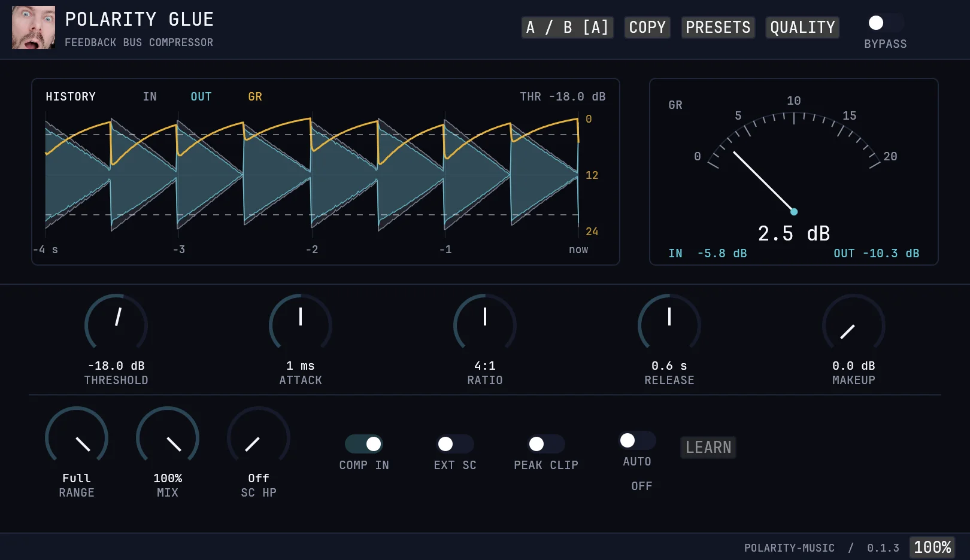Disable the COMP IN switch

point(364,444)
